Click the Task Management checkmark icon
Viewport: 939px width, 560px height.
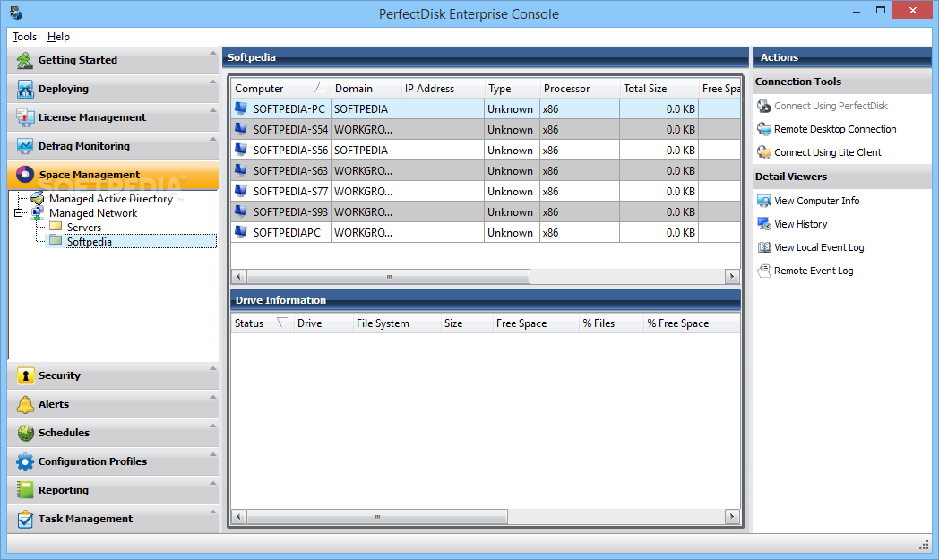[25, 519]
